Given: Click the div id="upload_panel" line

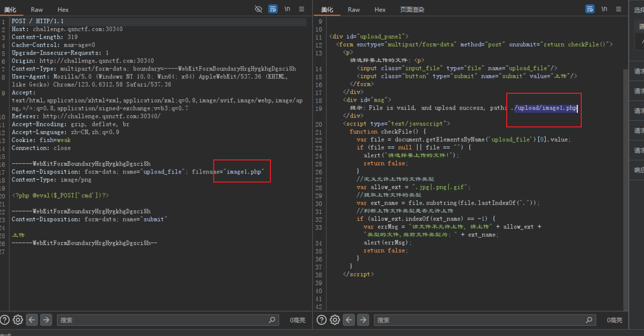Looking at the screenshot, I should click(x=369, y=37).
